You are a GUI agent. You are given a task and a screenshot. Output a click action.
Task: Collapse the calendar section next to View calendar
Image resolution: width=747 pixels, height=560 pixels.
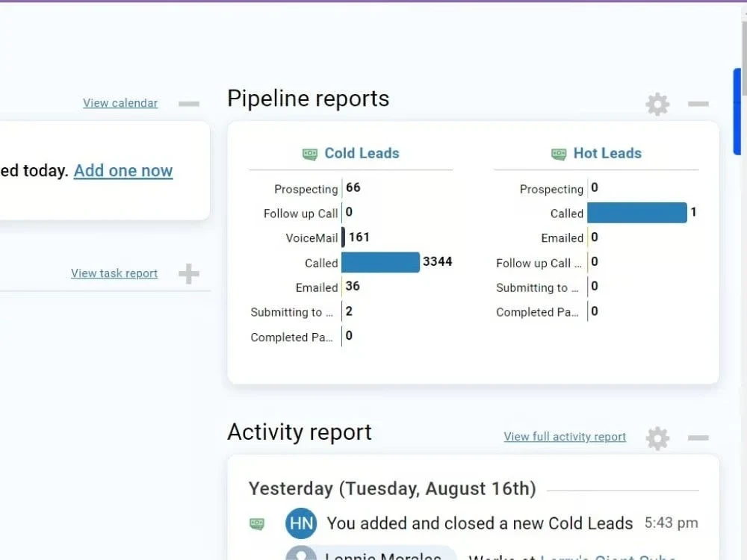[189, 104]
